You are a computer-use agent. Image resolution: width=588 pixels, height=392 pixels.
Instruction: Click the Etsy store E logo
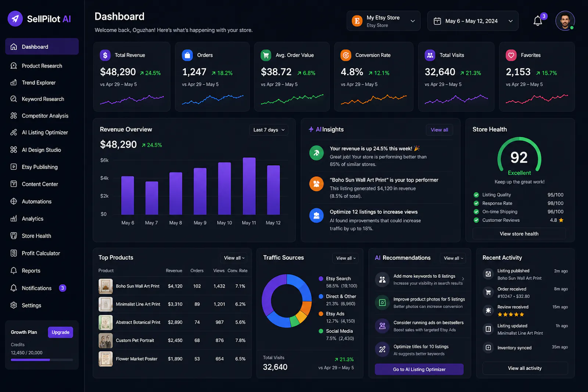click(357, 21)
